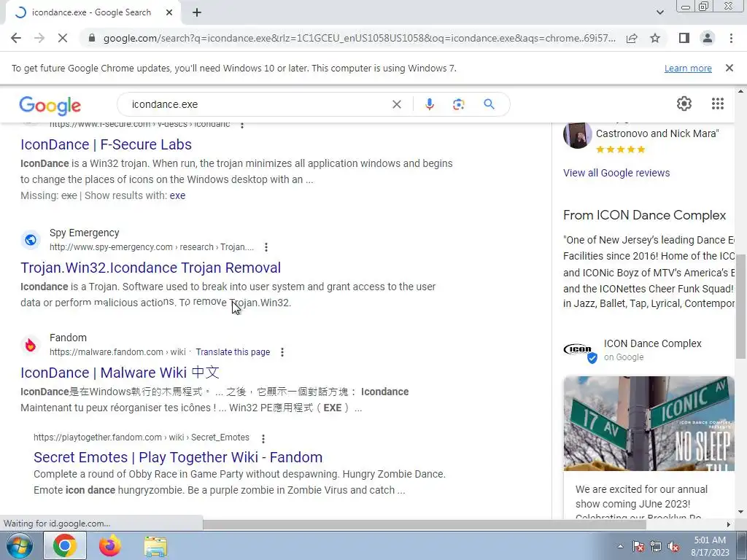The image size is (747, 560).
Task: View all Google reviews
Action: click(616, 173)
